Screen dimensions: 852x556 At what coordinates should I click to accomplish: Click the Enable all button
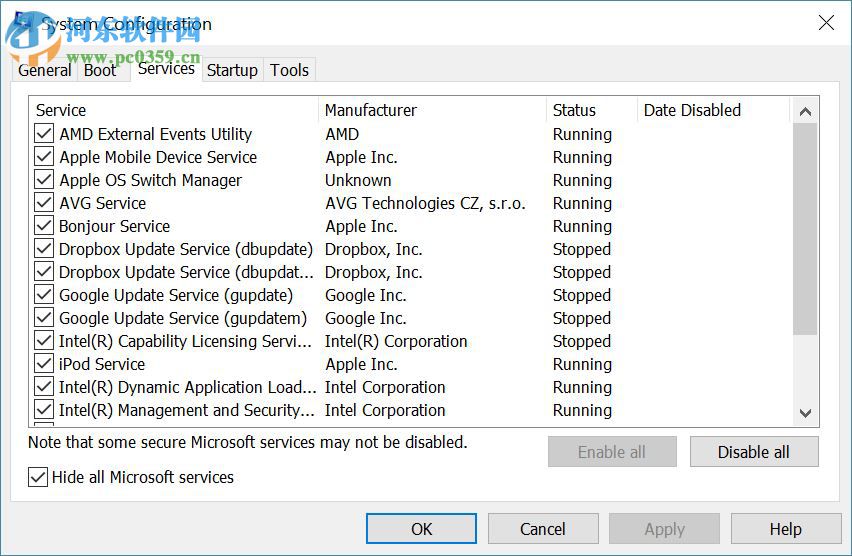[x=612, y=452]
